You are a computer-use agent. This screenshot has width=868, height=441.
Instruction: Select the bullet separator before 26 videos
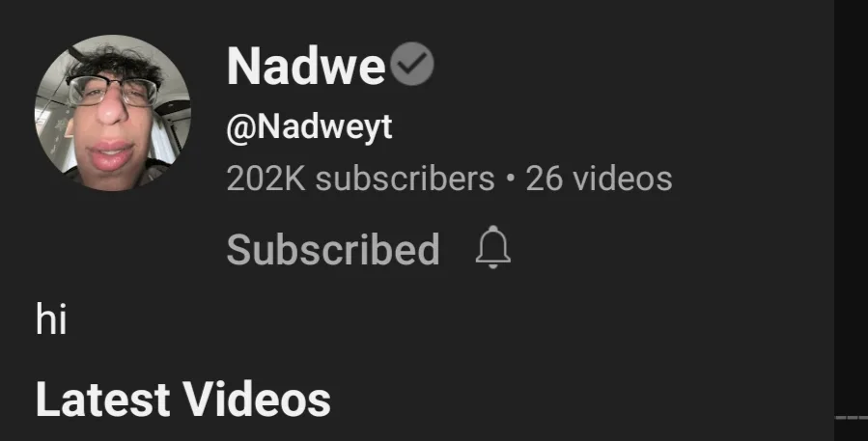[510, 179]
